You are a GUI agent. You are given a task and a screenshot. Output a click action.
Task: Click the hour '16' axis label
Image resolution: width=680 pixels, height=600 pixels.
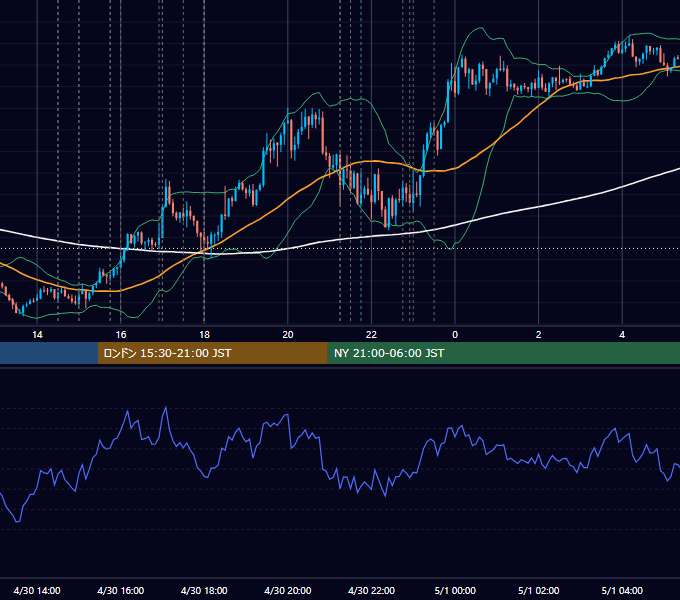[121, 334]
